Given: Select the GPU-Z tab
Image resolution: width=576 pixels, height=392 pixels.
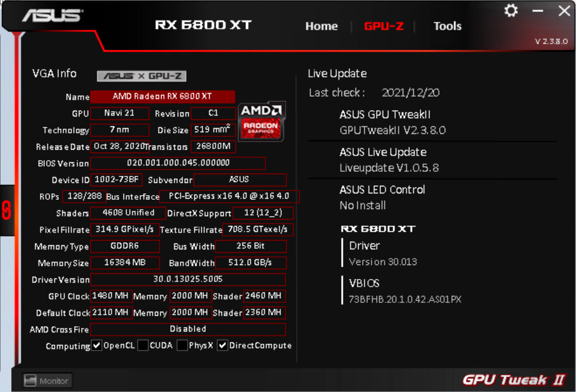Looking at the screenshot, I should [x=384, y=26].
